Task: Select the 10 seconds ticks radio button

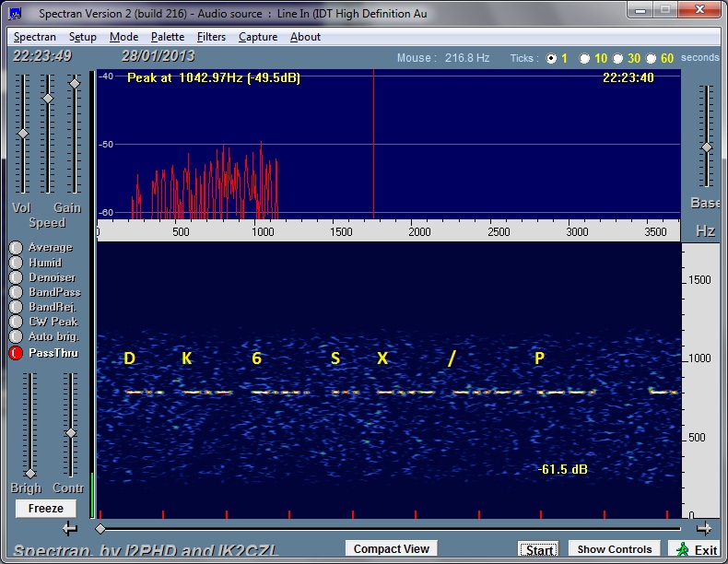Action: pos(584,58)
